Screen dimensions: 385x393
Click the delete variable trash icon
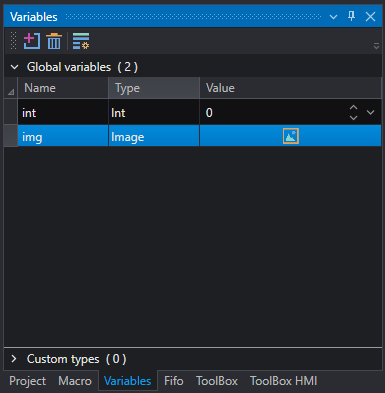click(x=54, y=41)
